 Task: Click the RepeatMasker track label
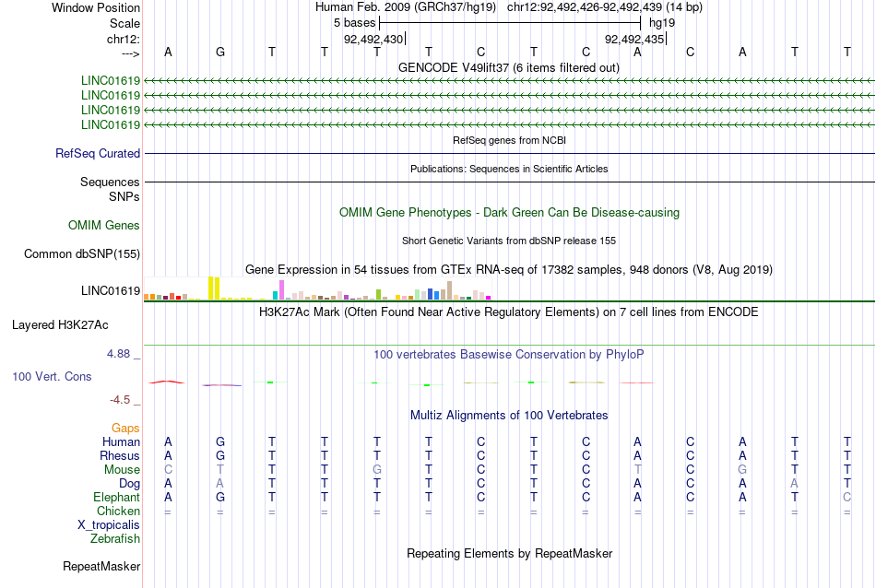click(x=101, y=566)
